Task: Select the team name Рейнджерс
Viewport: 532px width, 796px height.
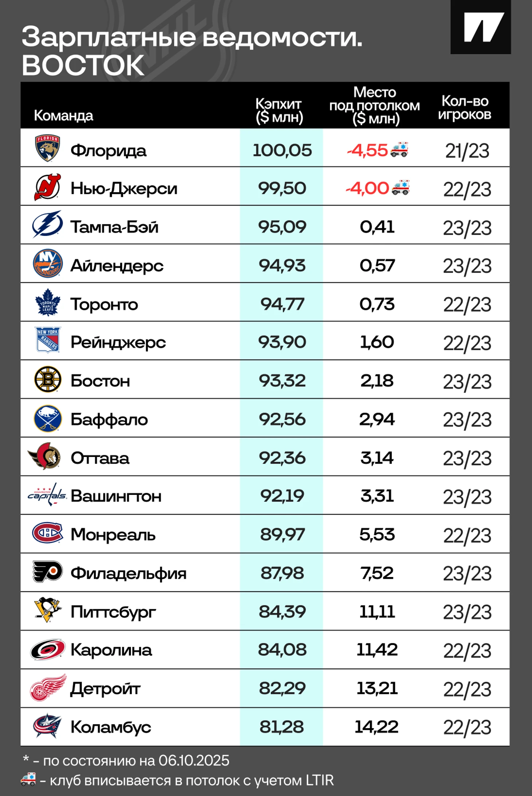Action: (x=118, y=343)
